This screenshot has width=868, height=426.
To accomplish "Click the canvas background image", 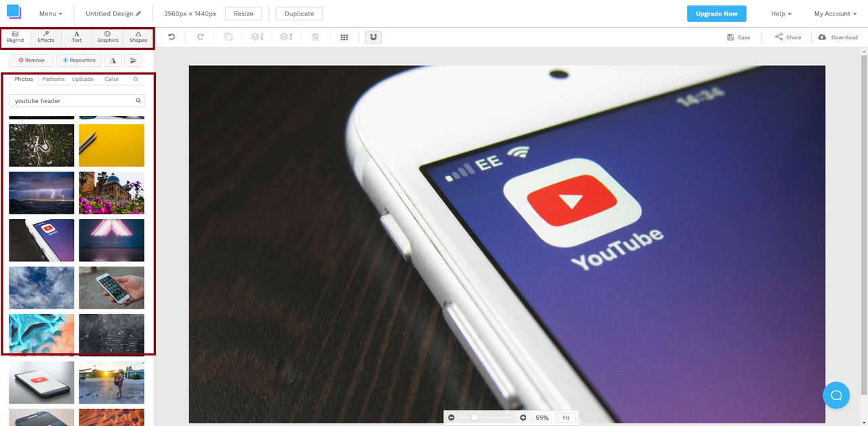I will tap(507, 244).
